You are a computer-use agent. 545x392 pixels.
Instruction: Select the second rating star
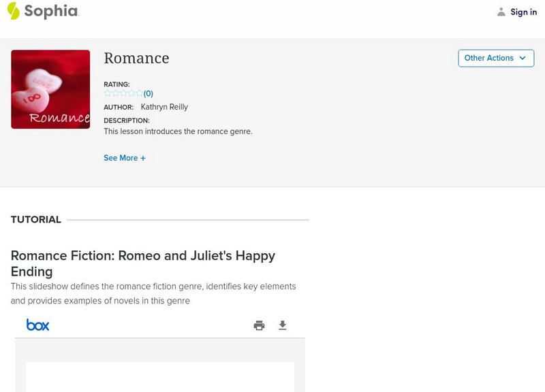[x=115, y=93]
